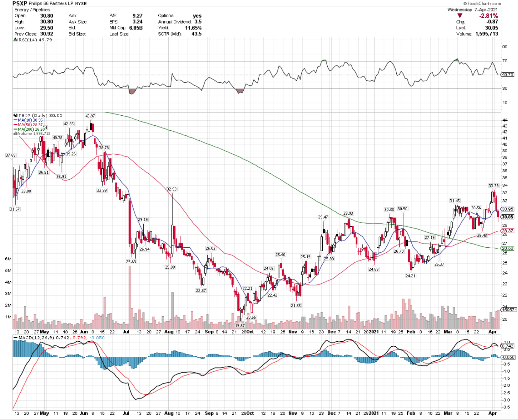Click the 28.43 March low label

pos(482,235)
